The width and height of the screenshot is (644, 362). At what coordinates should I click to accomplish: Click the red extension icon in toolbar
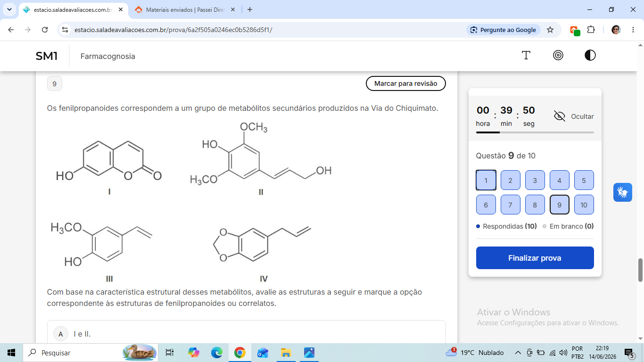pyautogui.click(x=575, y=30)
